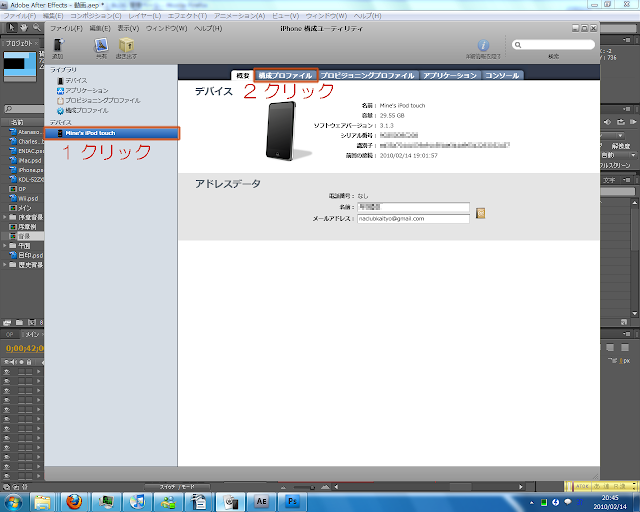
Task: Select Wii.psd in After Effects project panel
Action: pos(24,198)
